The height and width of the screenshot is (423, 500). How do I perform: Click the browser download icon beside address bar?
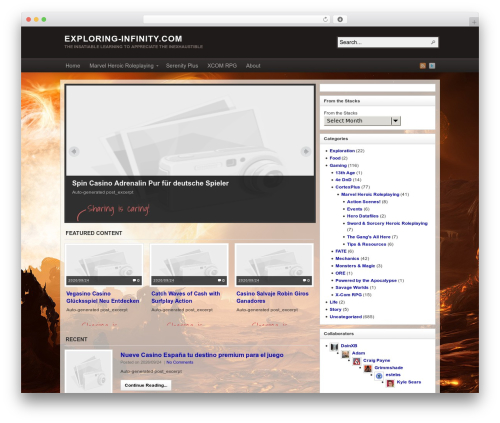340,19
